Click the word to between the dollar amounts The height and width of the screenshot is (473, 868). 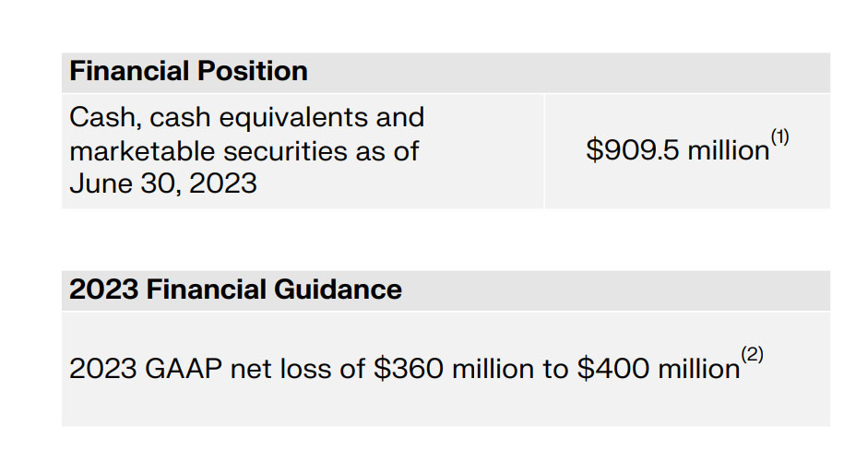click(556, 369)
